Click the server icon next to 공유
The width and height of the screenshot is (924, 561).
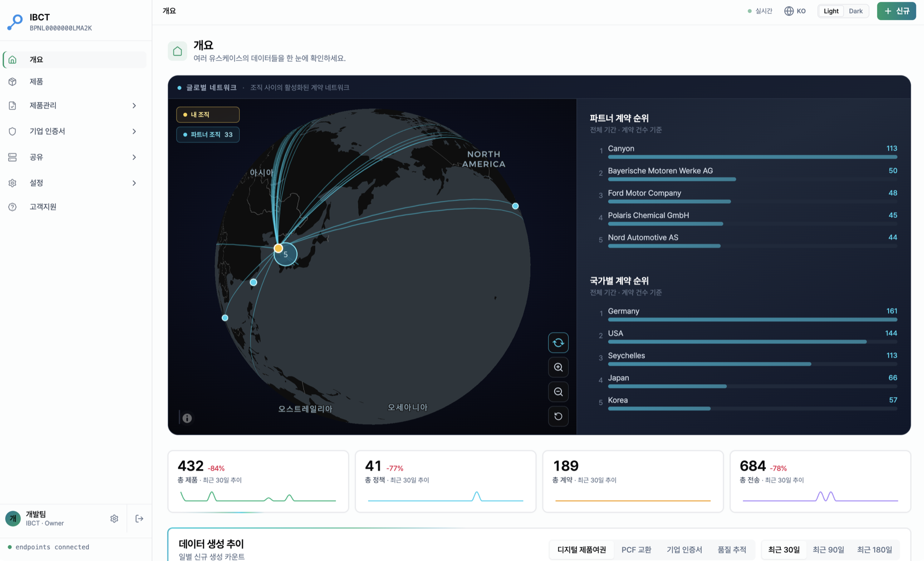click(12, 157)
